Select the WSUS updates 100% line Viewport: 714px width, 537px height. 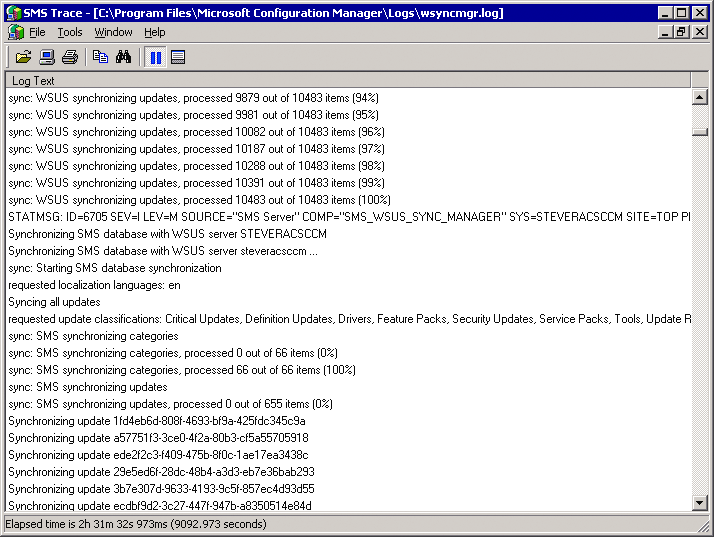click(x=348, y=200)
